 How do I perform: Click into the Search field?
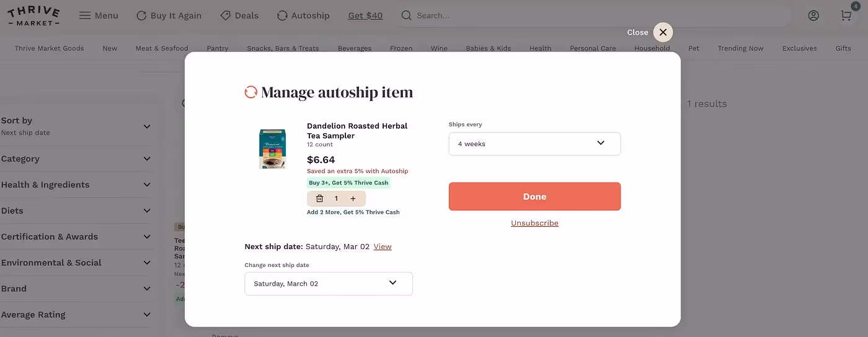595,15
